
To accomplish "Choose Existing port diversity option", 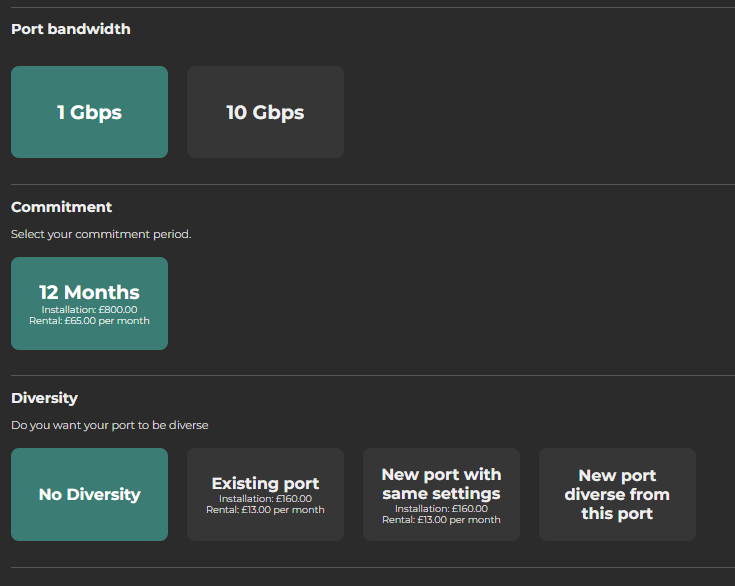I will coord(265,494).
